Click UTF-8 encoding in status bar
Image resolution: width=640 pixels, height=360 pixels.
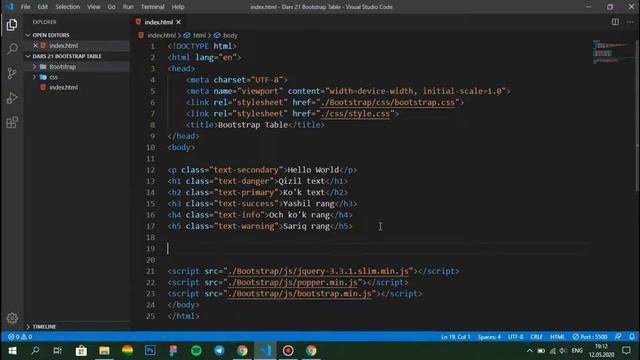pos(516,337)
